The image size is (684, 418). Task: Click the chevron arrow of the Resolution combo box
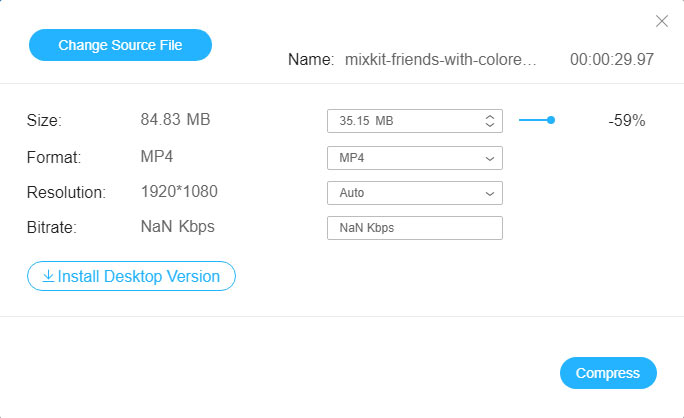click(x=490, y=193)
